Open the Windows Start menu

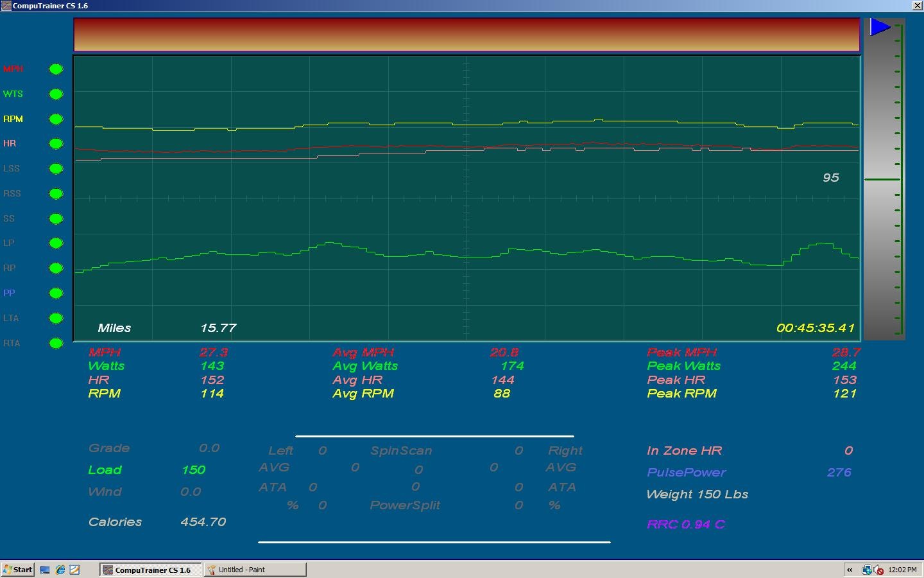point(17,570)
